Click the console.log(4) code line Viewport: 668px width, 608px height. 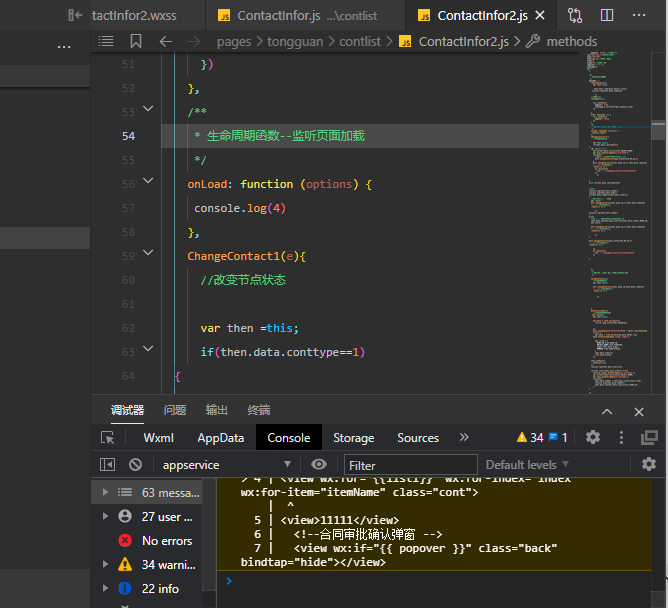coord(240,208)
